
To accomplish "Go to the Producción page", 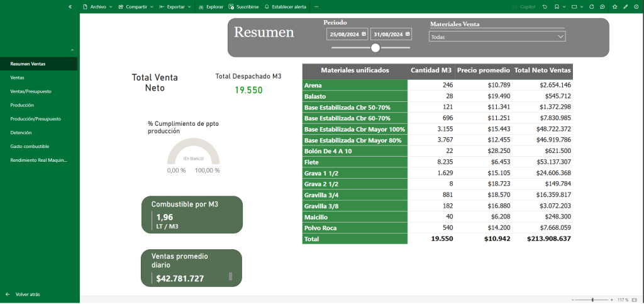I will [x=22, y=105].
